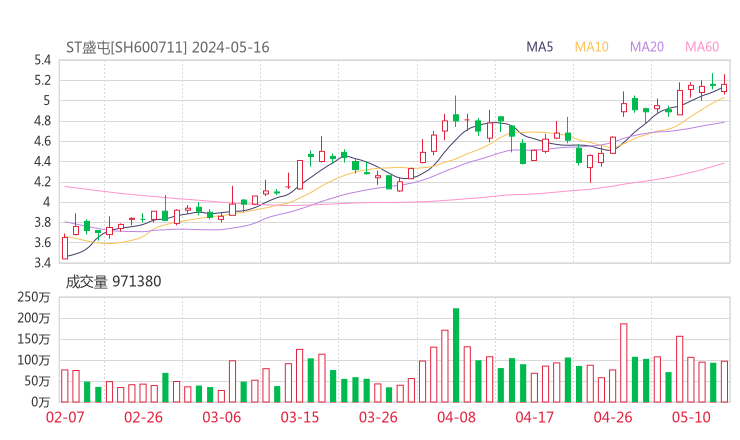Click the 4.4 price axis label
Image resolution: width=740 pixels, height=440 pixels.
point(42,161)
